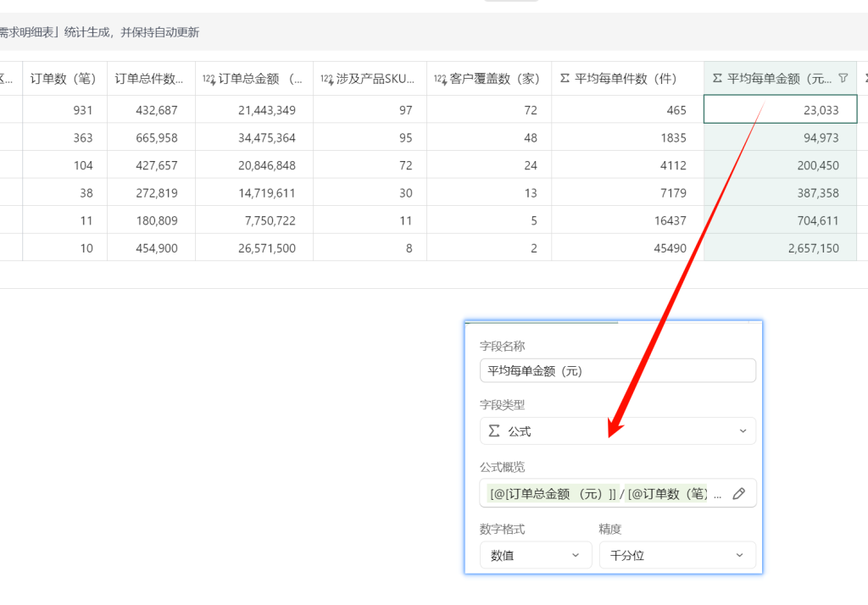The width and height of the screenshot is (868, 605).
Task: Open the 精度 千分位 dropdown
Action: pyautogui.click(x=677, y=555)
